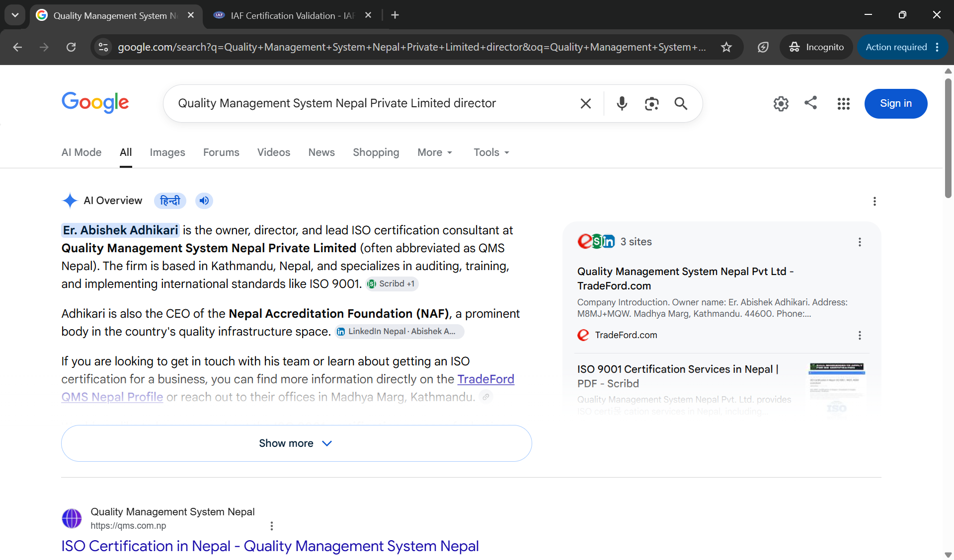Search by image with Google Lens
The height and width of the screenshot is (560, 954).
651,103
